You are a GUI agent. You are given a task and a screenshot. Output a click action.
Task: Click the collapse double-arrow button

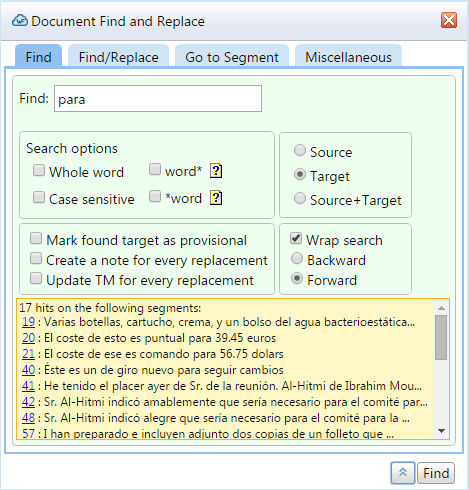(x=403, y=473)
